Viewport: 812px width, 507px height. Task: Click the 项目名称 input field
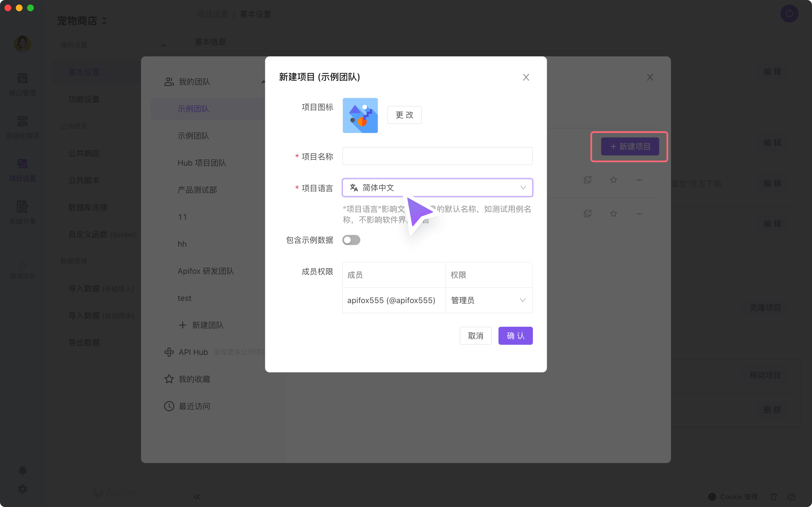click(437, 156)
